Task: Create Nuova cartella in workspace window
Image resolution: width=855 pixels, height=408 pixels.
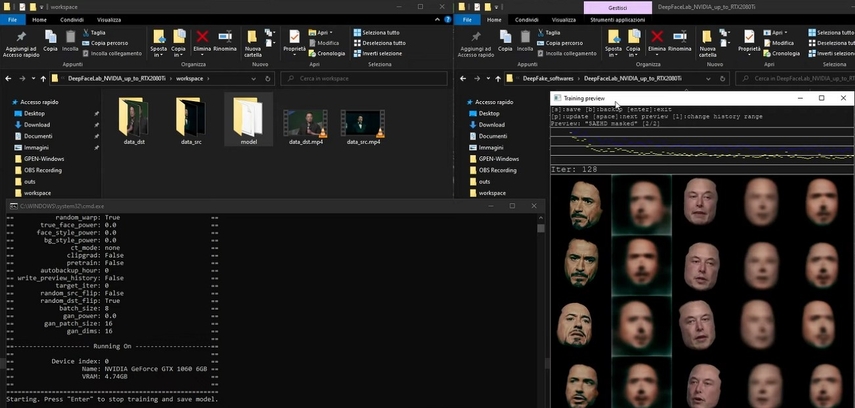Action: (252, 44)
